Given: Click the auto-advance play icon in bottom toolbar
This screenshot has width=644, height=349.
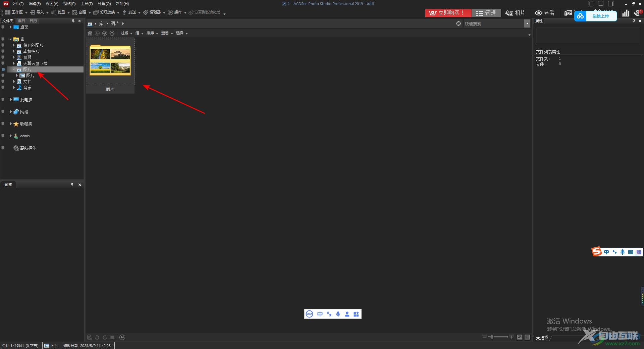Looking at the screenshot, I should (122, 337).
